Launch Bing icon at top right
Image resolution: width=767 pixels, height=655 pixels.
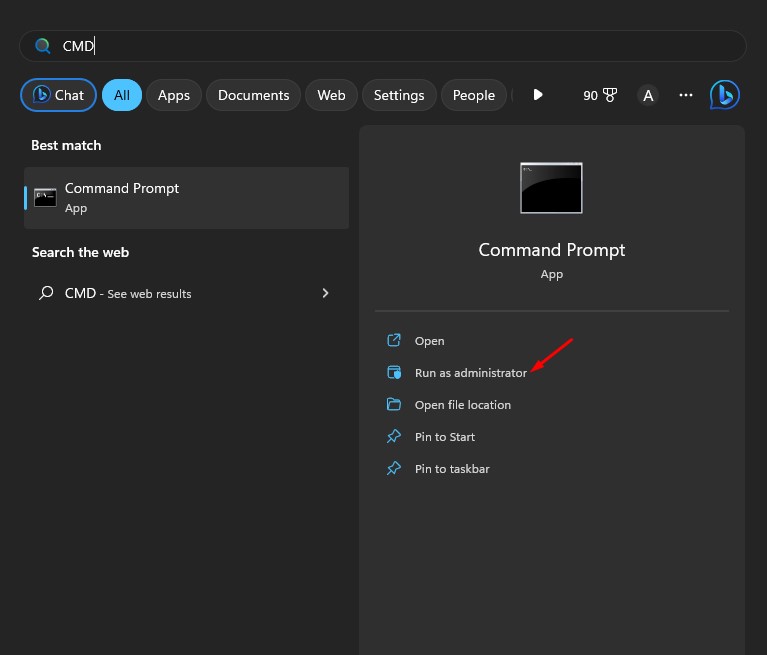pos(725,95)
